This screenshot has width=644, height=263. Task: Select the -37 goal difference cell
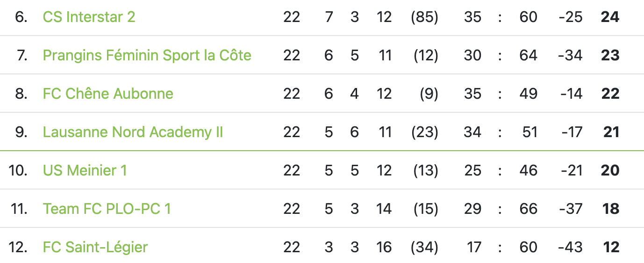click(x=570, y=209)
